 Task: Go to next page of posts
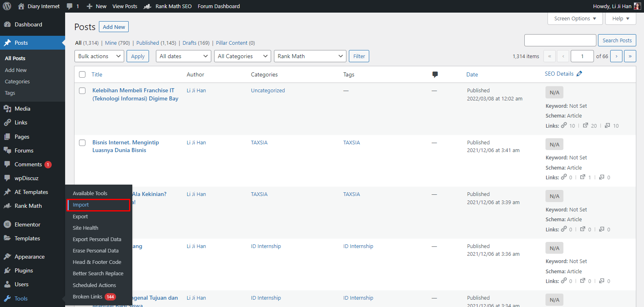point(616,56)
